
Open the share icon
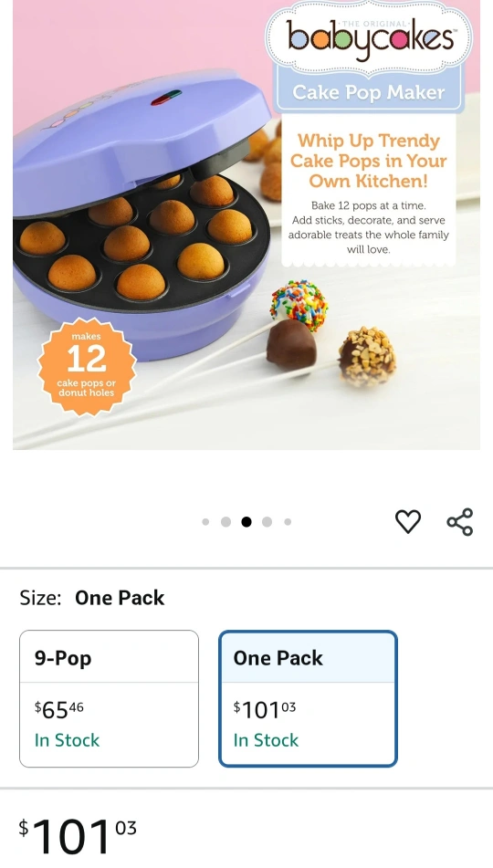pyautogui.click(x=460, y=521)
